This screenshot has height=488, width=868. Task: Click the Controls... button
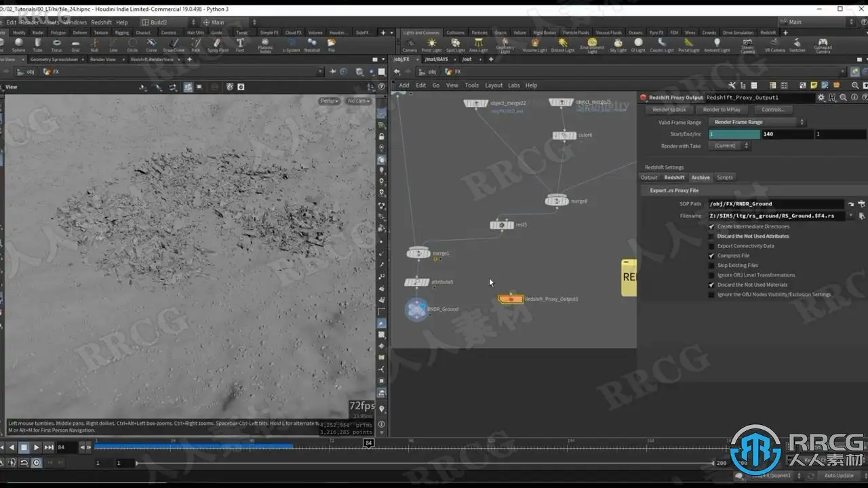click(773, 110)
